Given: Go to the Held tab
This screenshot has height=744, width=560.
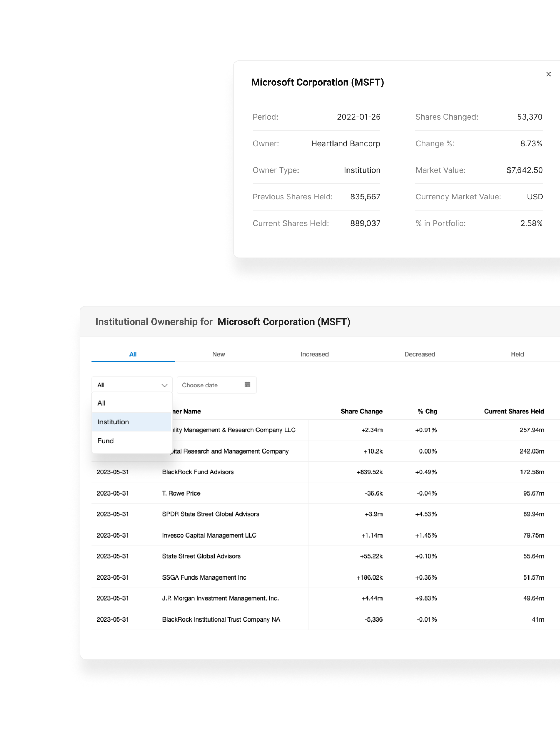Looking at the screenshot, I should 517,354.
